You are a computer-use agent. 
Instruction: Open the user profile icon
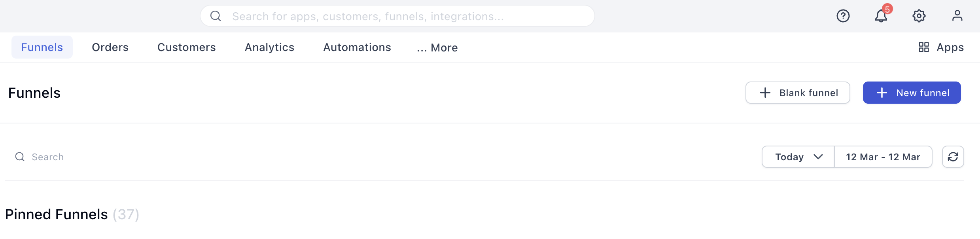click(957, 16)
